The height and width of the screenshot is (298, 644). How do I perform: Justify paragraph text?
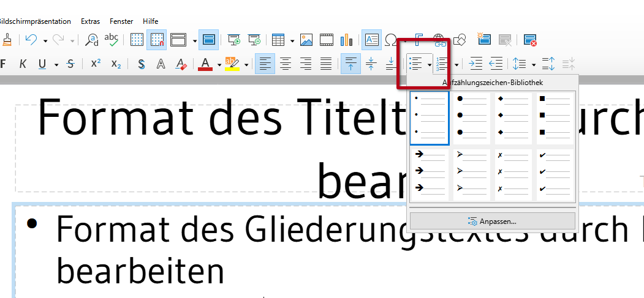(326, 64)
